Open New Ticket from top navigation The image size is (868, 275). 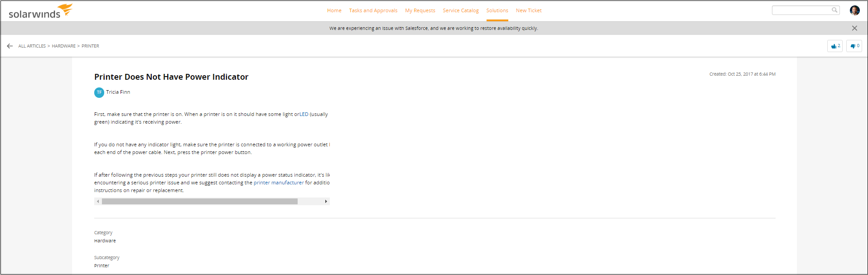(528, 10)
